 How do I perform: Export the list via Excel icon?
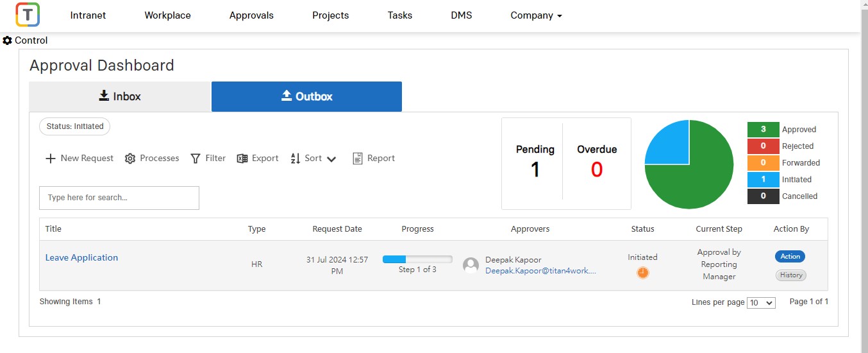point(242,159)
